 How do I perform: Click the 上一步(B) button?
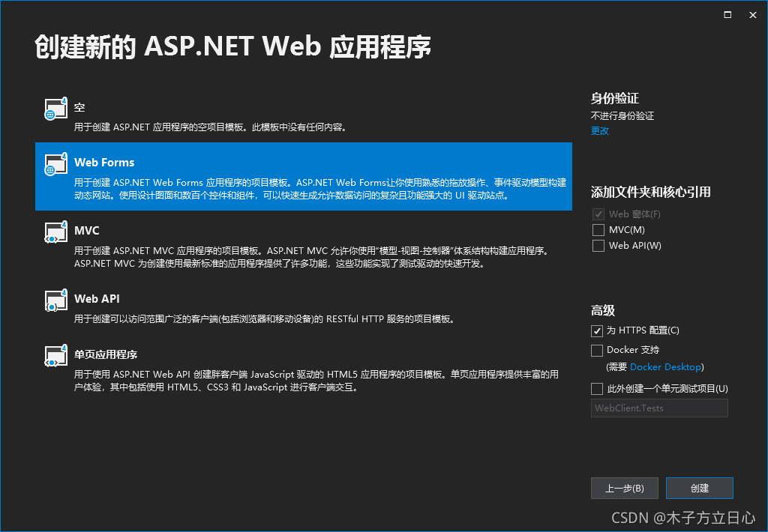(624, 488)
